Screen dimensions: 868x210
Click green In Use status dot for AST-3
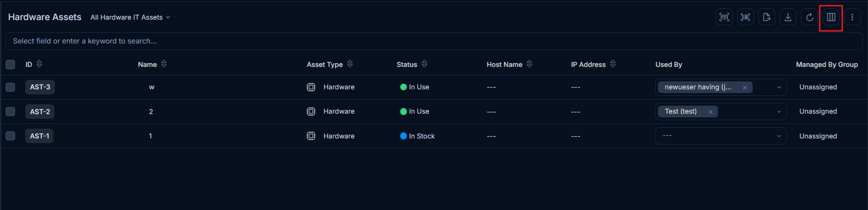click(x=403, y=87)
